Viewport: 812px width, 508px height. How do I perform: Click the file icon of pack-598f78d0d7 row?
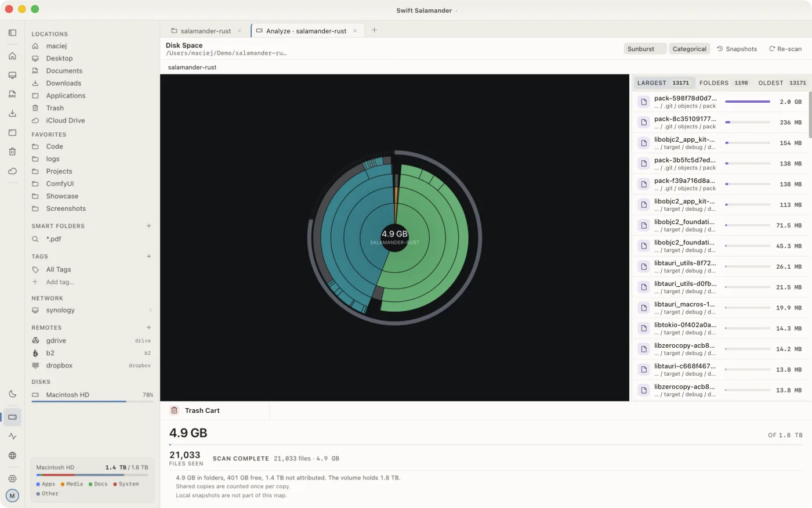point(643,102)
